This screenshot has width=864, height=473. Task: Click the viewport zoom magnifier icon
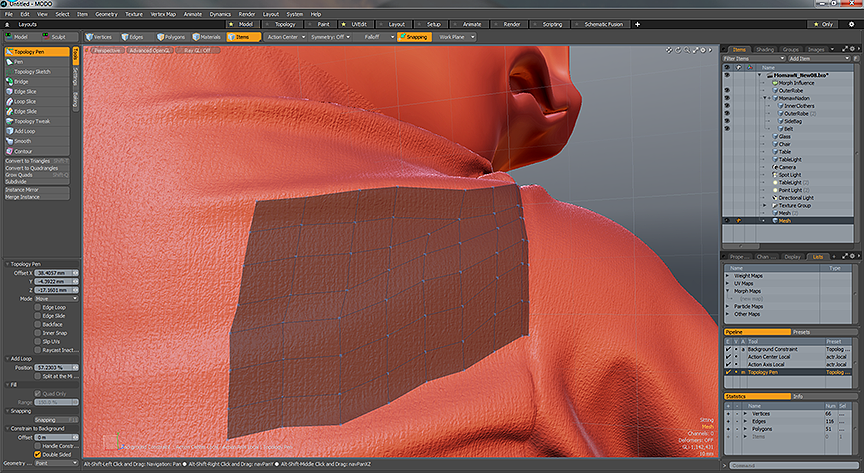click(687, 50)
